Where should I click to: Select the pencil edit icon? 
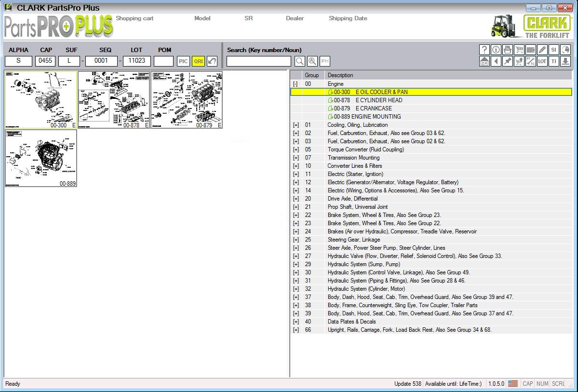click(x=542, y=49)
